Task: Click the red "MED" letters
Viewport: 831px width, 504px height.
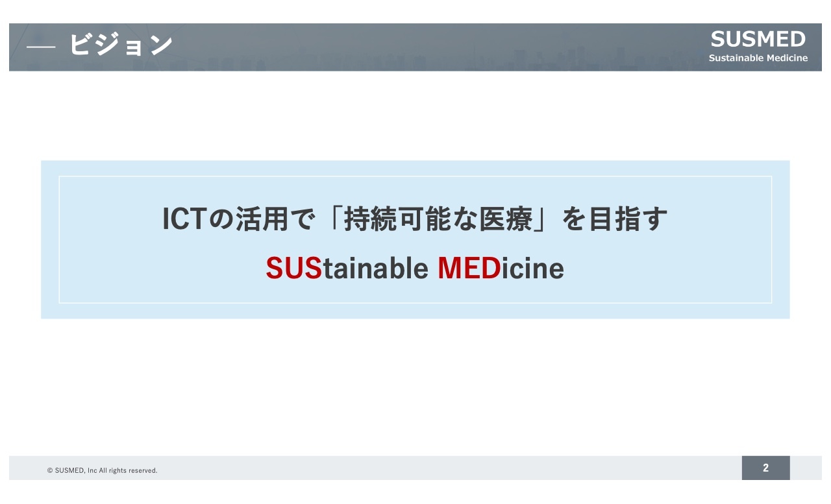Action: pos(469,268)
